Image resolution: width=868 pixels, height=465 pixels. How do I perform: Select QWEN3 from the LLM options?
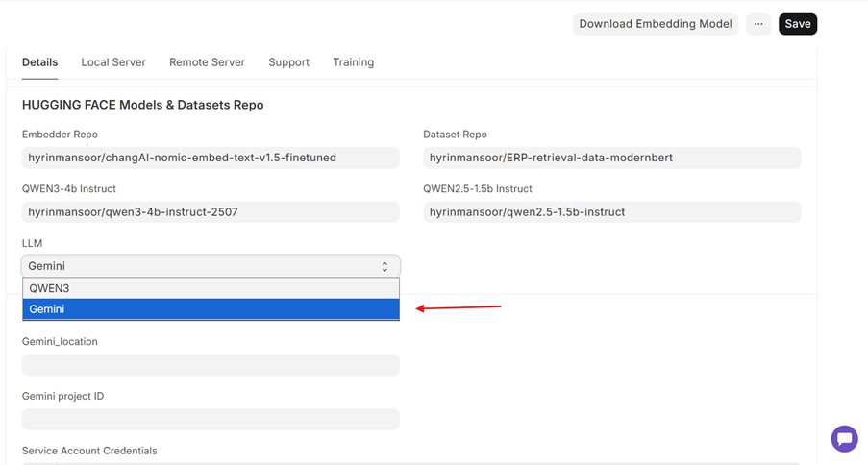(211, 288)
